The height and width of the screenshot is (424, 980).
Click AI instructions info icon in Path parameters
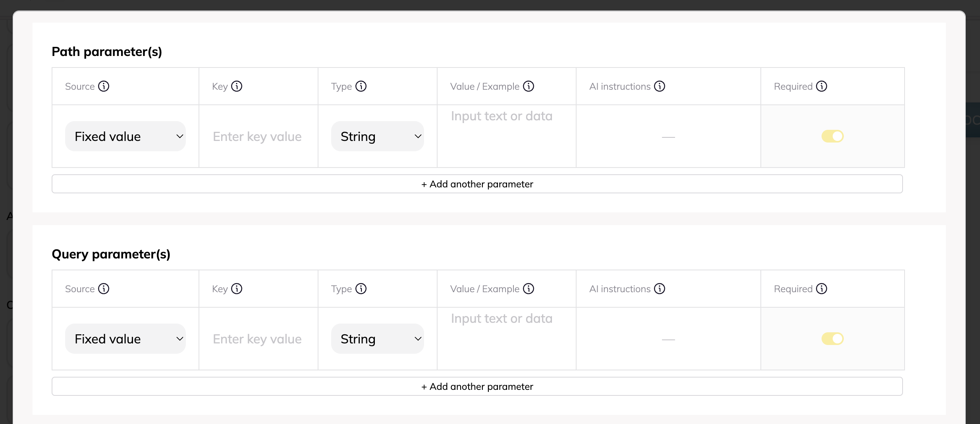point(660,86)
